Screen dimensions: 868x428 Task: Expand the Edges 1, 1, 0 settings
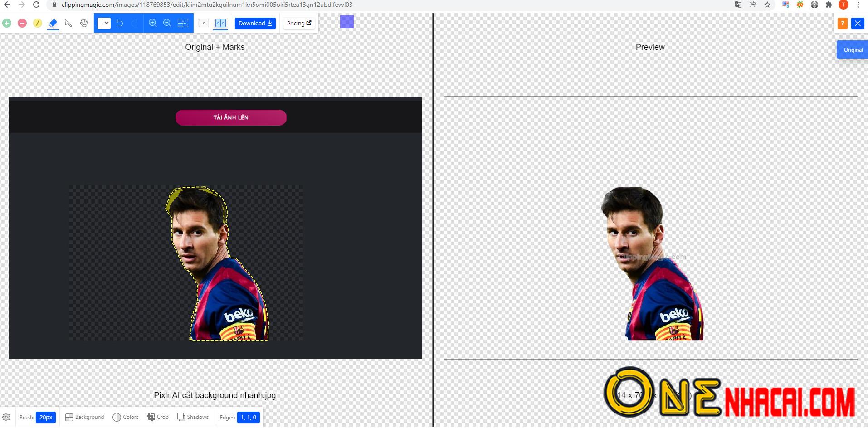coord(248,417)
